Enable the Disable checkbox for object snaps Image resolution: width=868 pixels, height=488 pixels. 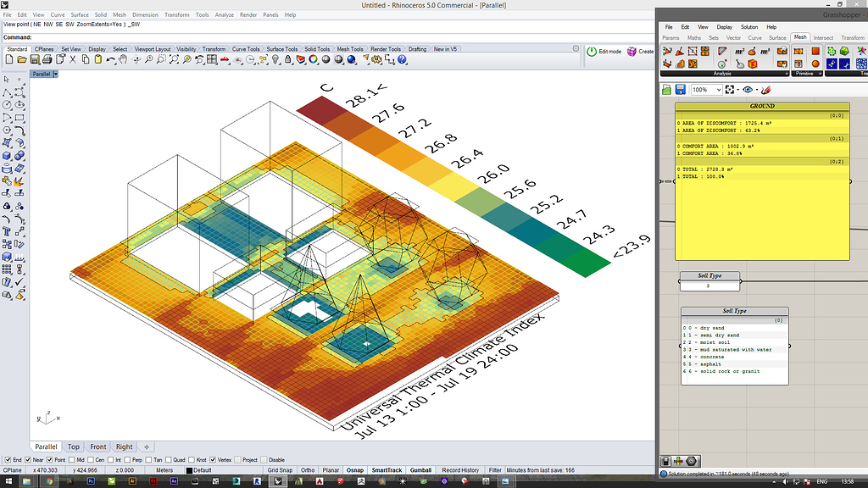click(x=264, y=459)
